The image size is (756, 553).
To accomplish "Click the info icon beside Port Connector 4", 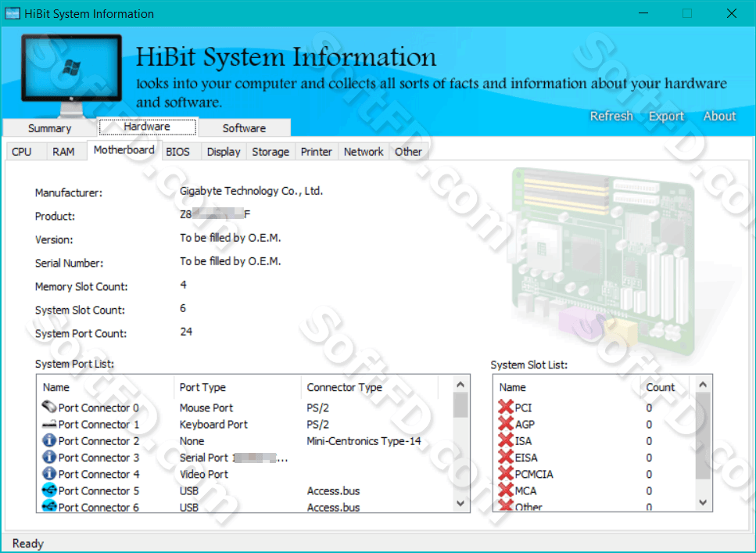I will tap(49, 474).
